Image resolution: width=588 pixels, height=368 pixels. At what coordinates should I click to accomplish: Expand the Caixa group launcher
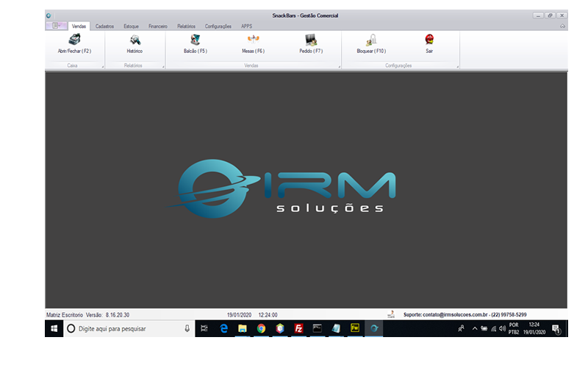pos(102,67)
